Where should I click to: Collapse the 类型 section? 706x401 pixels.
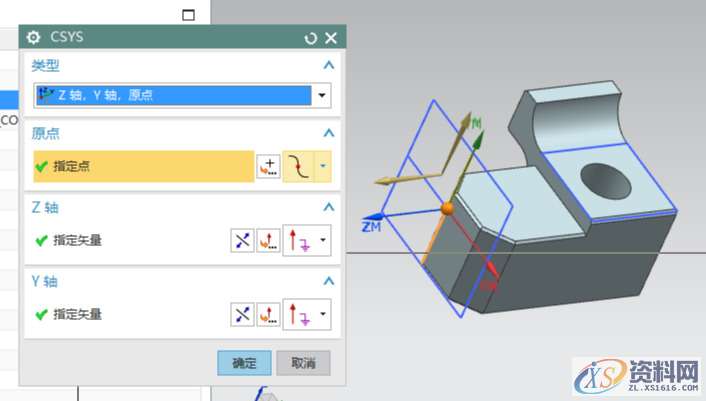point(328,65)
